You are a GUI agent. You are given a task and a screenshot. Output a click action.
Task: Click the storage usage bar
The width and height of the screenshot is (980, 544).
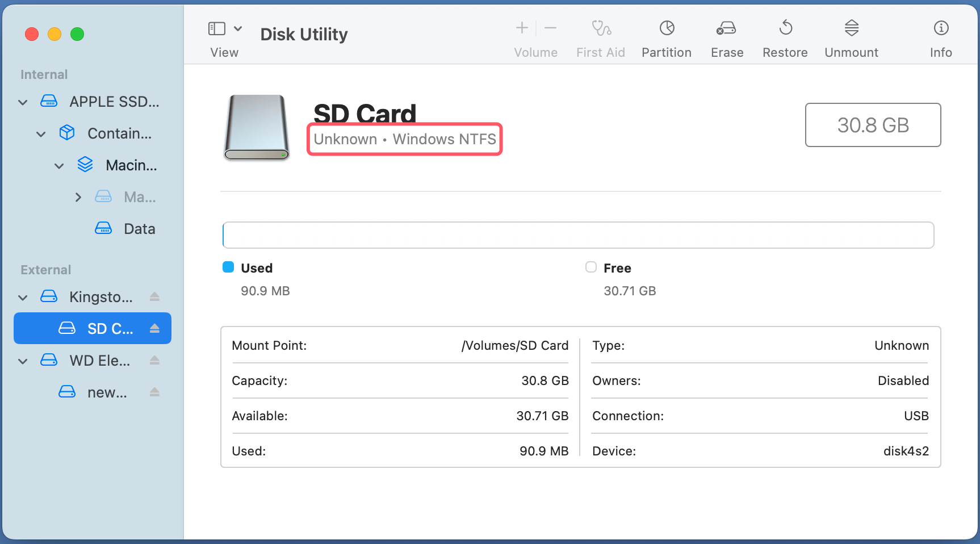578,235
